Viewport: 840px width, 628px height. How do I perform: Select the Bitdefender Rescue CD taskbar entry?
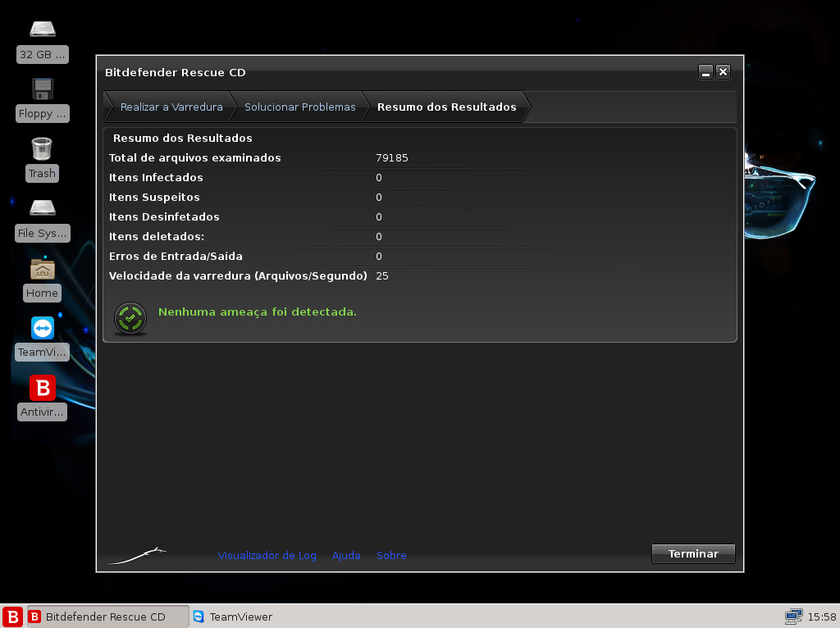coord(107,617)
